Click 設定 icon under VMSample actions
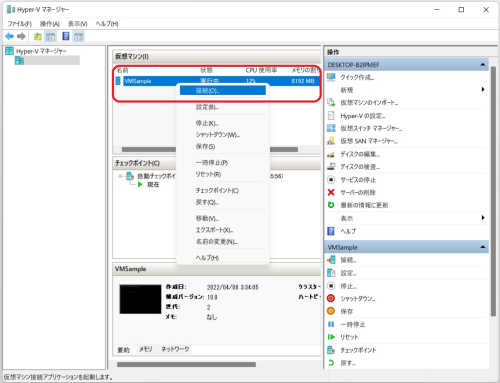Screen dimensions: 500x383 click(x=331, y=273)
